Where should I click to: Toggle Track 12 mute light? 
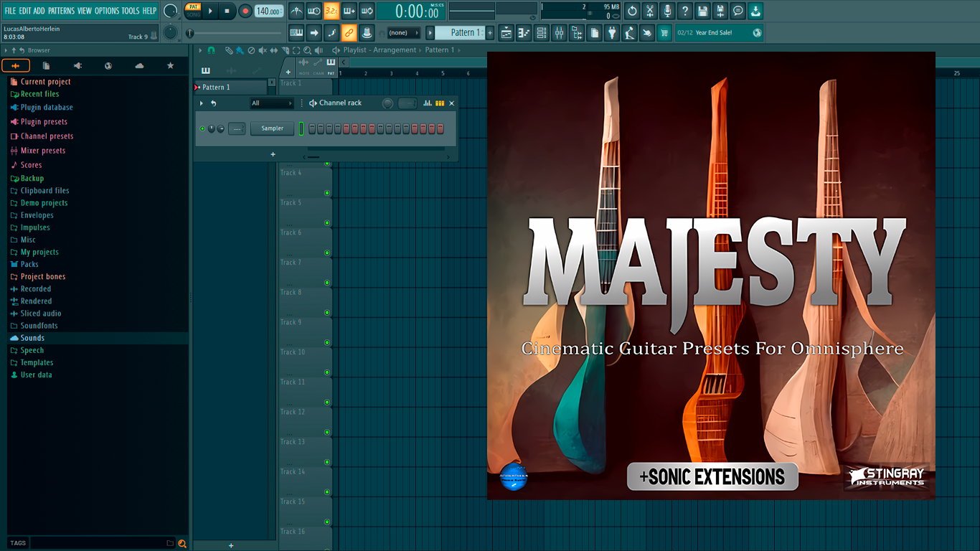tap(327, 433)
